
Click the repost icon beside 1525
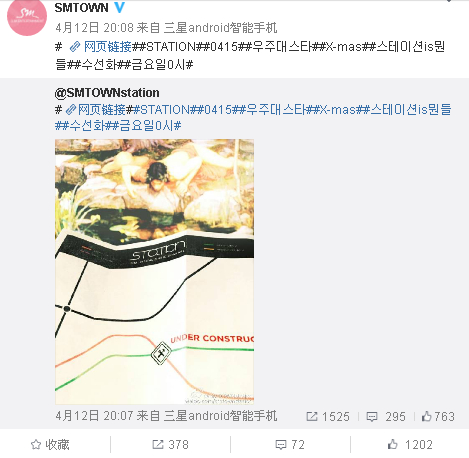(312, 416)
